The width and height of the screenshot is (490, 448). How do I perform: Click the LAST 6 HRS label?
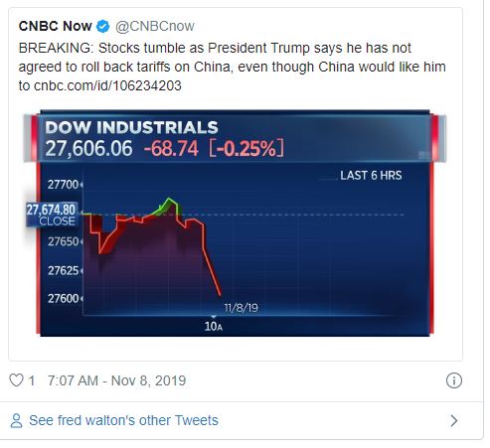[x=371, y=176]
